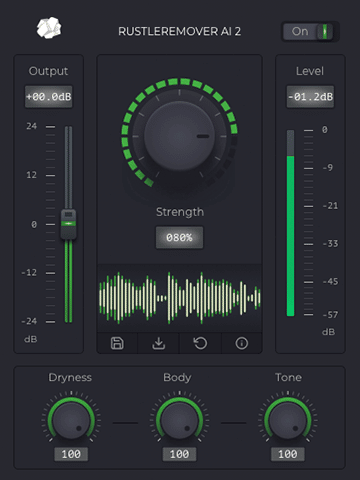Click the waveform display
The height and width of the screenshot is (480, 360).
[179, 298]
